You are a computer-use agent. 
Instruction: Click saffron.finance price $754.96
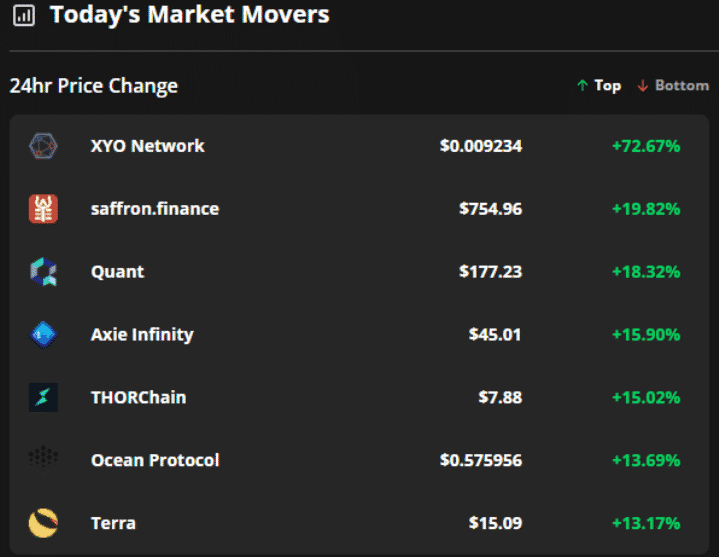point(490,209)
